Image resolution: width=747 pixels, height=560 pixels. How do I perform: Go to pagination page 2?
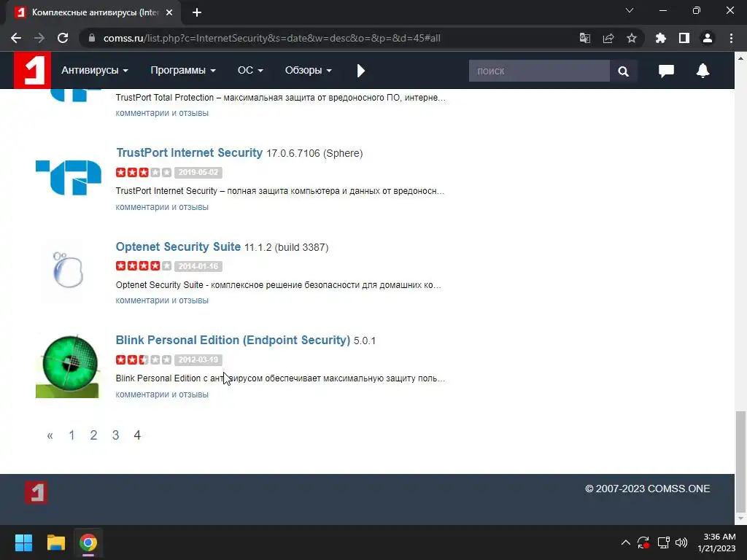tap(93, 435)
